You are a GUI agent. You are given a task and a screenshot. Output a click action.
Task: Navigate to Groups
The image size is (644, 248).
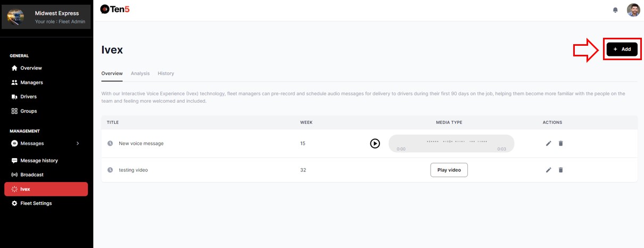(28, 111)
